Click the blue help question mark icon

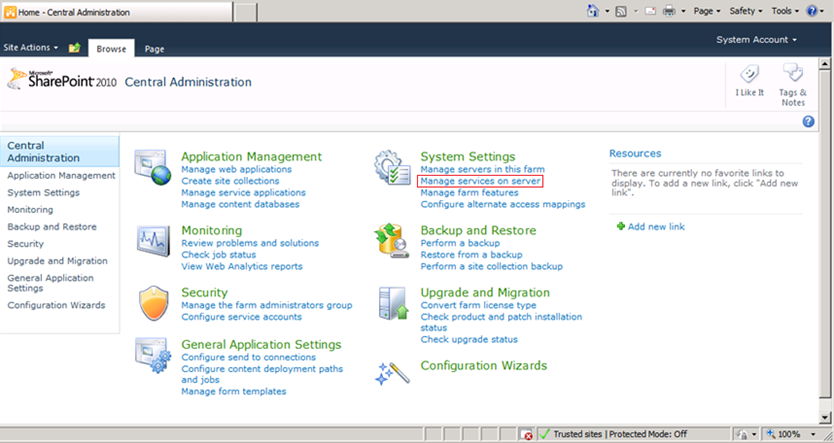808,121
